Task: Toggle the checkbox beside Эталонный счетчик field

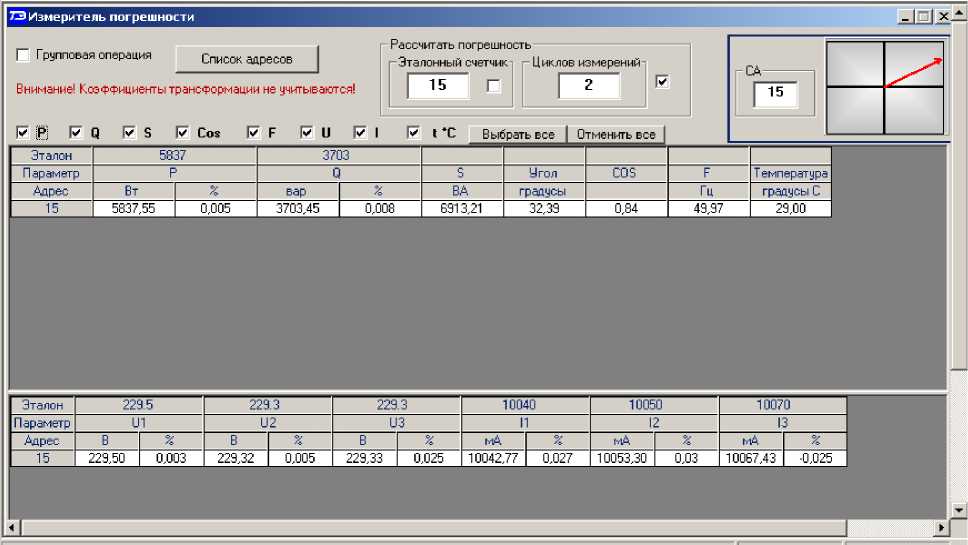Action: (x=493, y=86)
